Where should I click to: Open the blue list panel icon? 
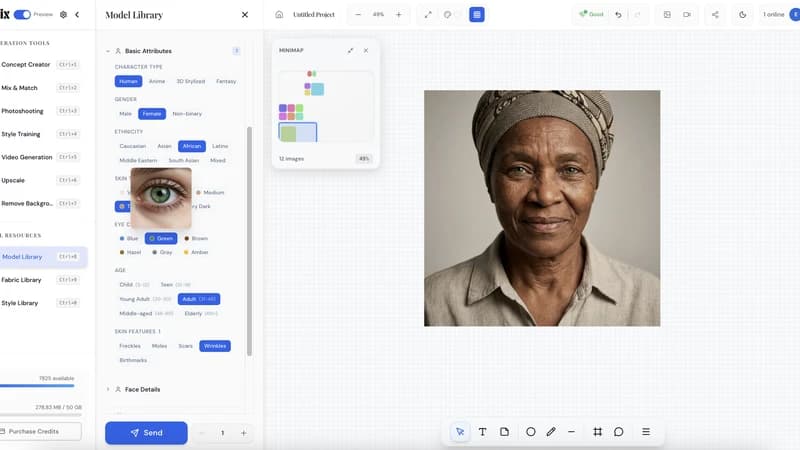click(x=477, y=14)
